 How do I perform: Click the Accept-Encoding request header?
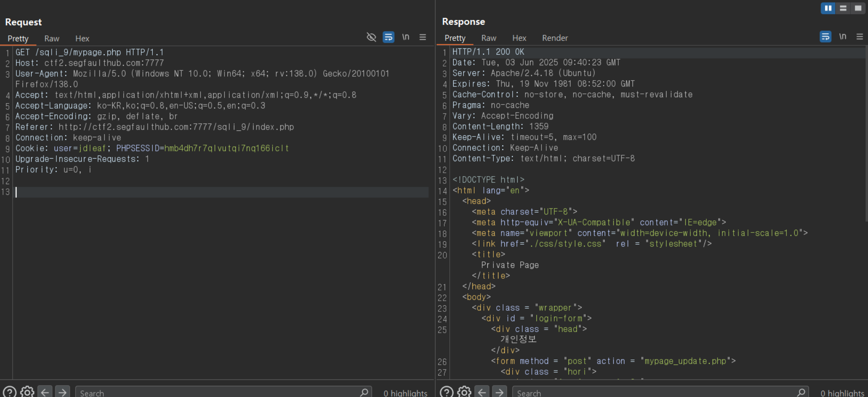(96, 116)
